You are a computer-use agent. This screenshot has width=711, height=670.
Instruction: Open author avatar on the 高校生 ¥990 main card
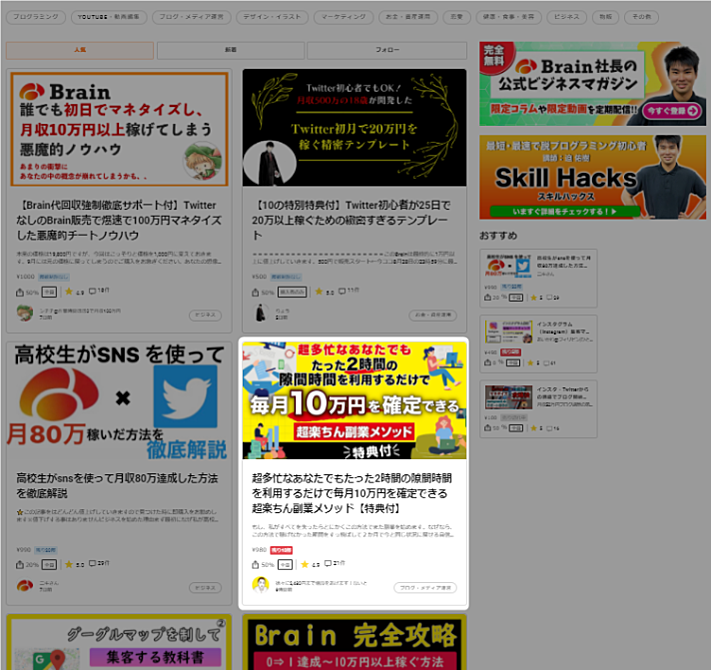(25, 586)
